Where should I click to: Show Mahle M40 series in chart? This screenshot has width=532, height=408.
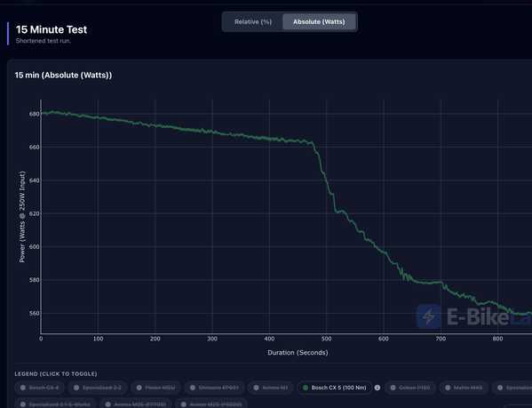464,388
